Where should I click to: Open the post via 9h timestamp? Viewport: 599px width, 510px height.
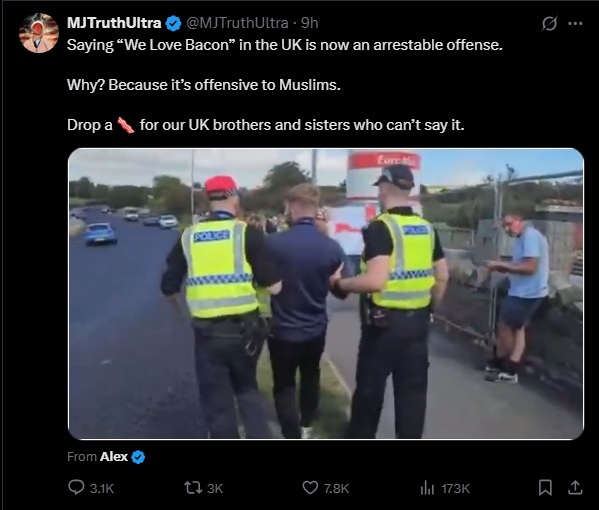(309, 23)
